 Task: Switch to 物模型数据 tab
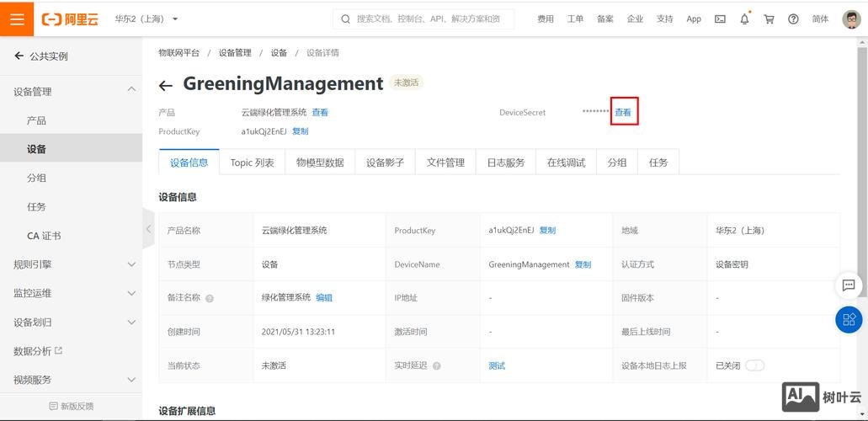[x=320, y=163]
